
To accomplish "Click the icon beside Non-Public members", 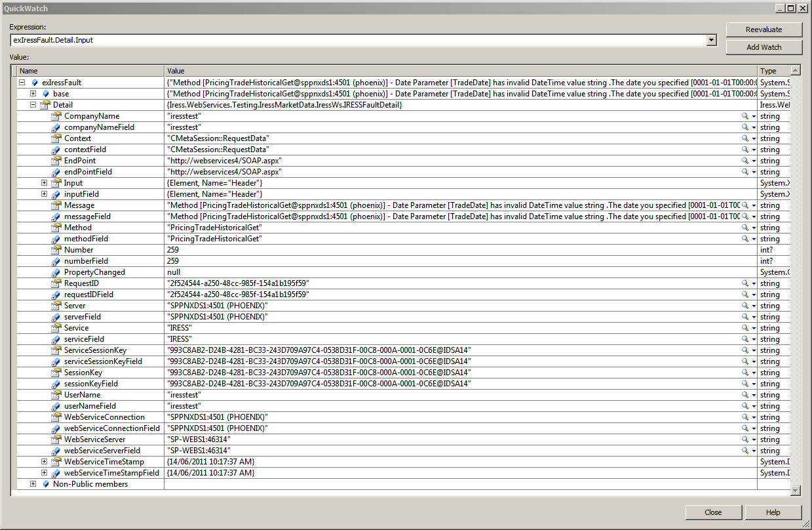I will pos(45,484).
